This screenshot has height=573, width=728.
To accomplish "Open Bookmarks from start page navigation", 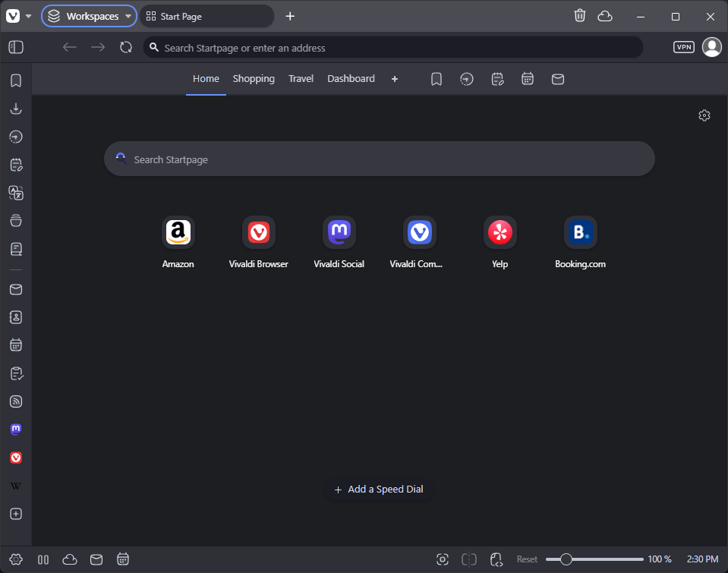I will click(436, 79).
